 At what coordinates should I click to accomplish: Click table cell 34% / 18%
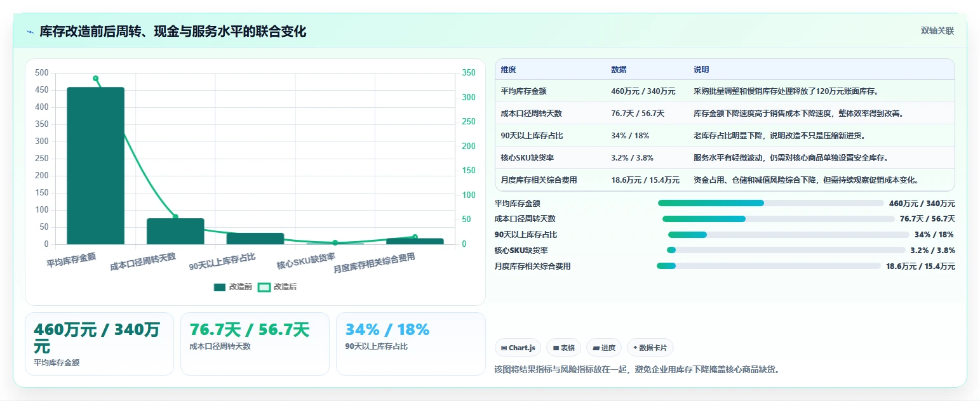[630, 136]
